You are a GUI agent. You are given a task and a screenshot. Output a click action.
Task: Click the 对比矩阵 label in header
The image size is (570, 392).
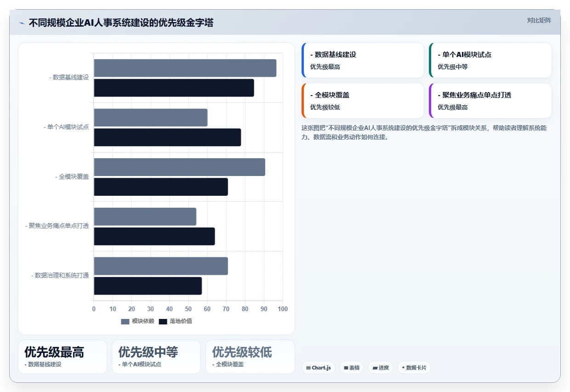click(539, 20)
